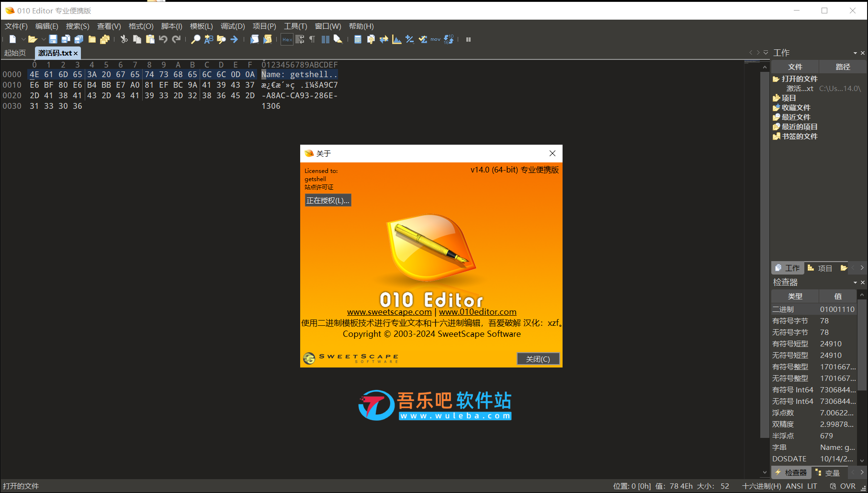
Task: Click the Base Converter icon
Action: 449,39
